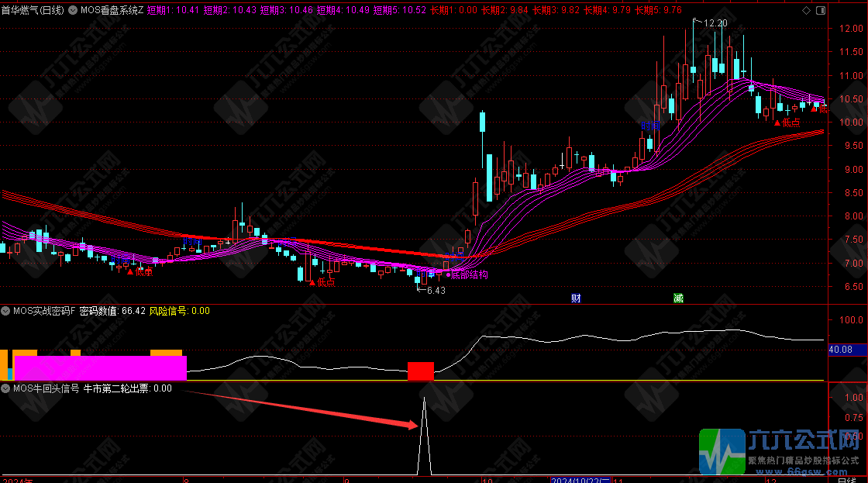Open the MOS实战密码F indicator dropdown arrow

tap(6, 311)
